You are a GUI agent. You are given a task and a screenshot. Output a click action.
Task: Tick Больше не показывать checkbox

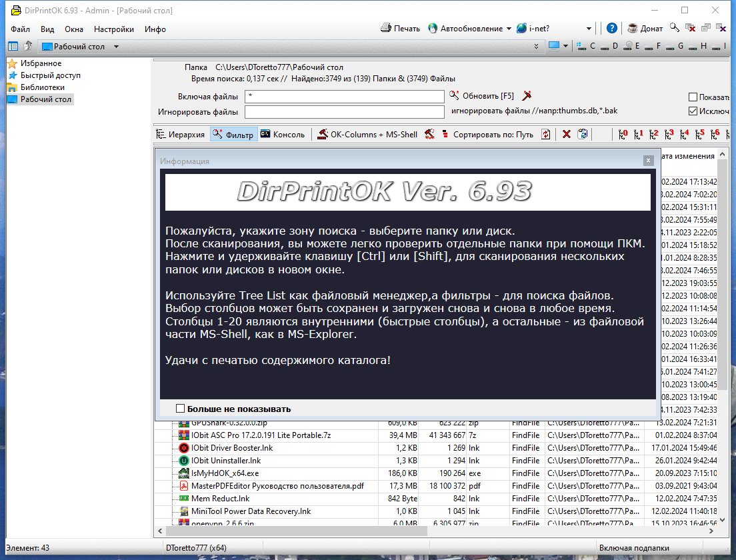[180, 409]
